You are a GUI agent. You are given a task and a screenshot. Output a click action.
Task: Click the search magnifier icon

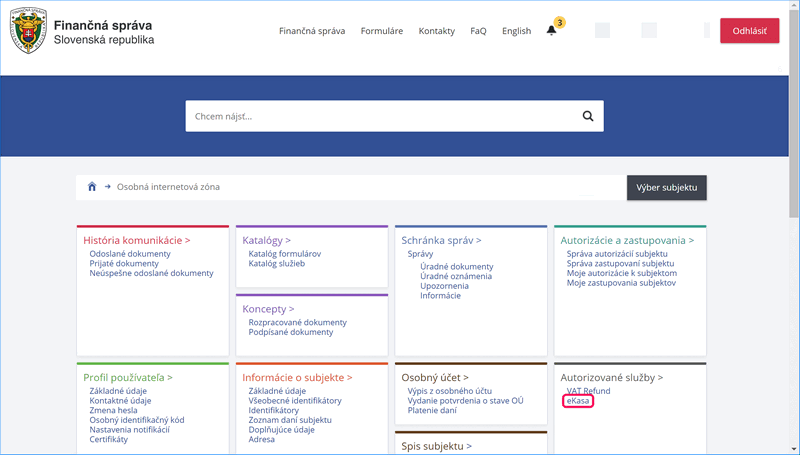(x=588, y=116)
